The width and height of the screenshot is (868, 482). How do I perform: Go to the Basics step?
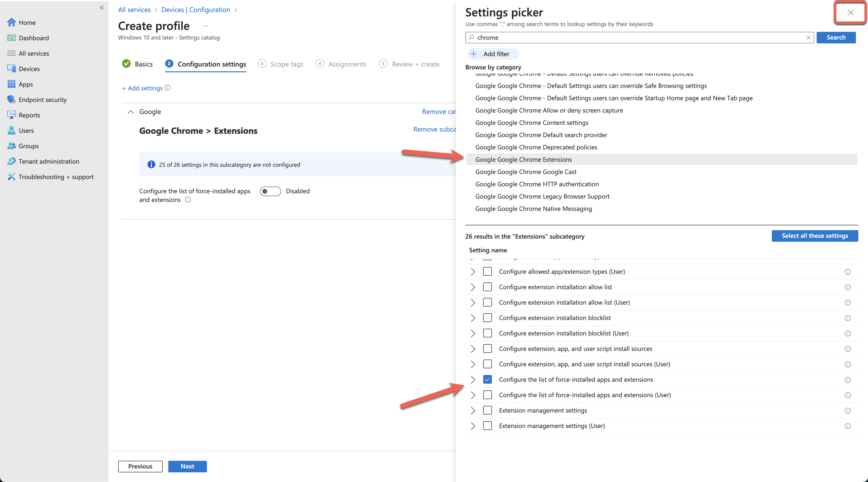(137, 64)
